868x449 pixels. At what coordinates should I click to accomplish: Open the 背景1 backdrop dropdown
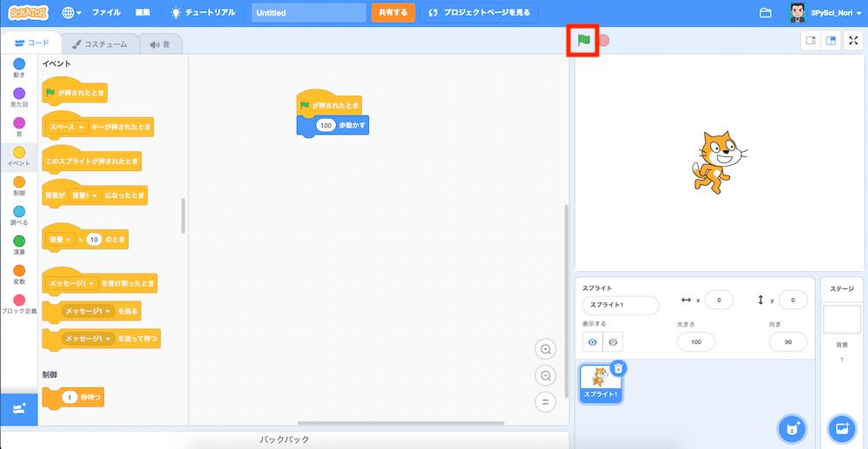[x=85, y=195]
